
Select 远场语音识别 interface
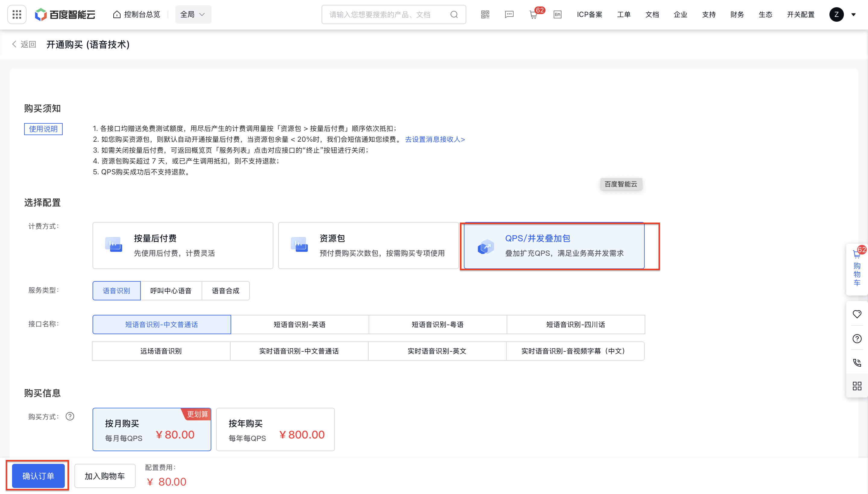point(161,351)
